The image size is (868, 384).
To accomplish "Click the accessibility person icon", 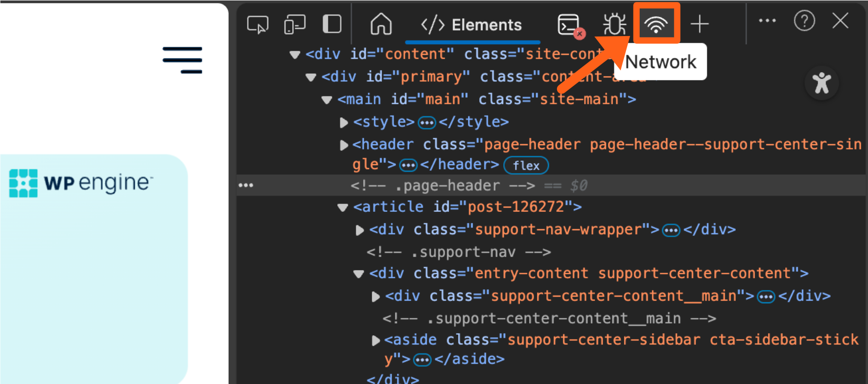I will tap(822, 83).
